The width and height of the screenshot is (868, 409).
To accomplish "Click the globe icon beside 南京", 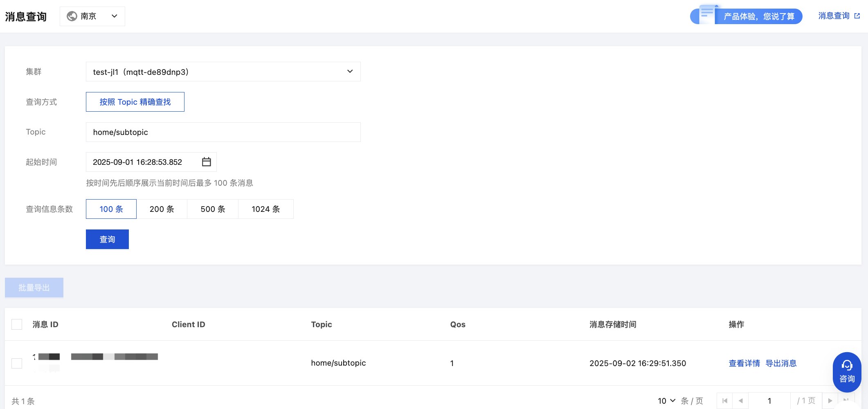I will (x=72, y=16).
